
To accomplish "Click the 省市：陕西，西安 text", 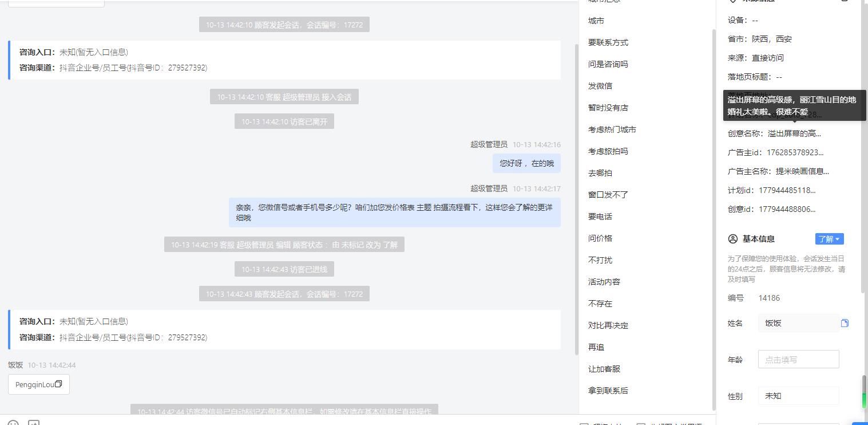I will 760,39.
